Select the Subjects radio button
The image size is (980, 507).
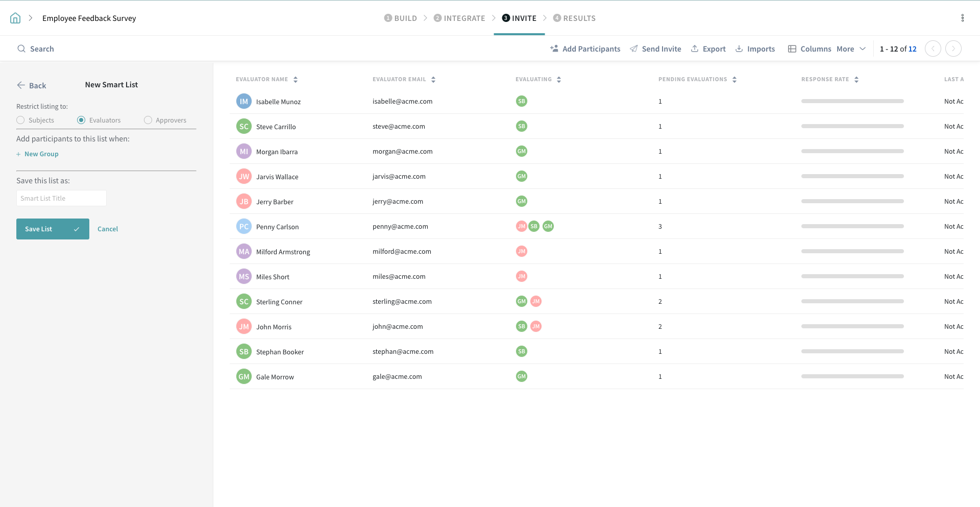(x=20, y=120)
